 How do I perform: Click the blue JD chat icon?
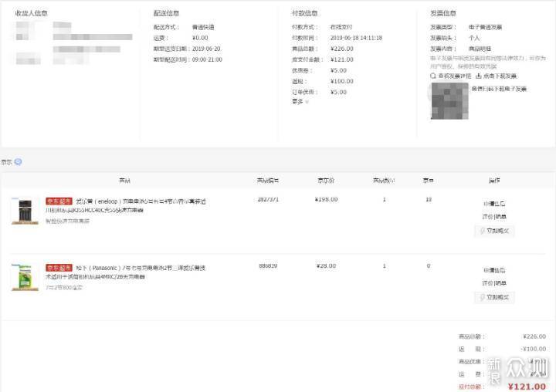pyautogui.click(x=18, y=162)
